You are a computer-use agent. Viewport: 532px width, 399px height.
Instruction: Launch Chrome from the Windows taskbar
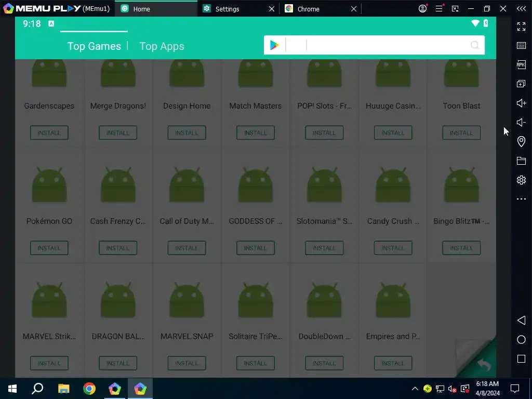pos(89,389)
